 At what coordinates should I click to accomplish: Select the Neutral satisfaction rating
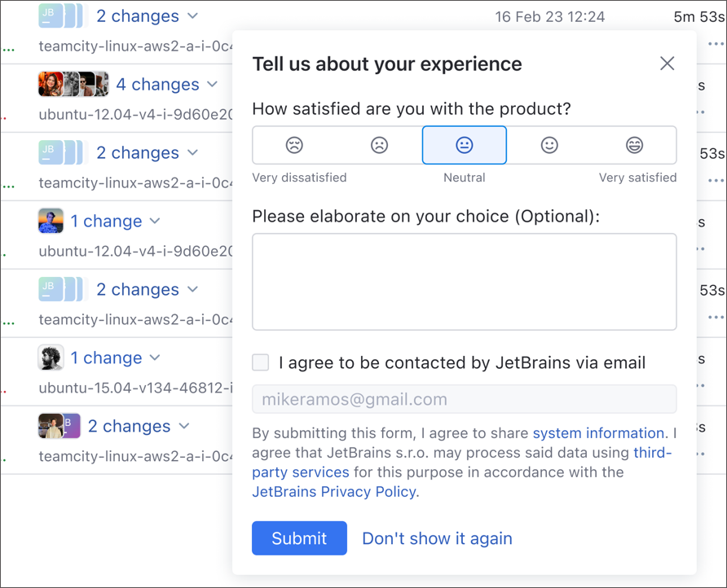(x=465, y=144)
